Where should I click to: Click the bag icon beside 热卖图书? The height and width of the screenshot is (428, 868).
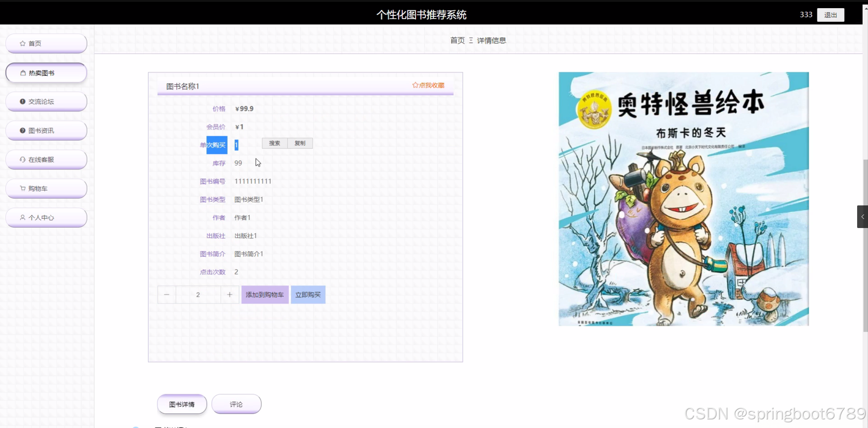click(x=23, y=73)
